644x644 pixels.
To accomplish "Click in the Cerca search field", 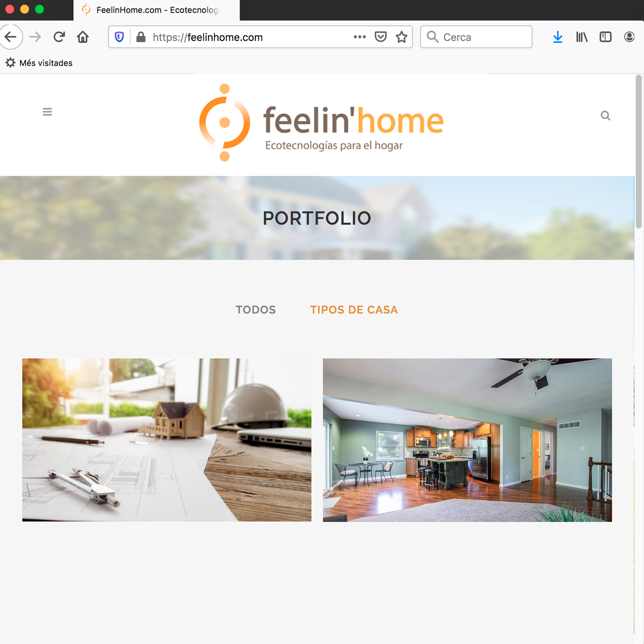I will [x=476, y=37].
